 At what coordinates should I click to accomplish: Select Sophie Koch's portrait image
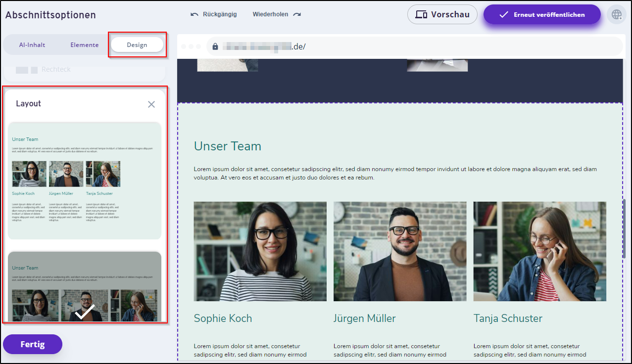(260, 251)
